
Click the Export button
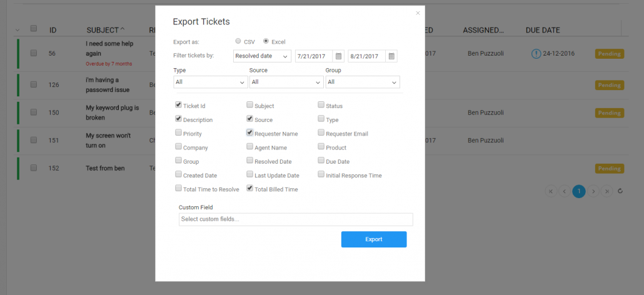click(x=374, y=239)
